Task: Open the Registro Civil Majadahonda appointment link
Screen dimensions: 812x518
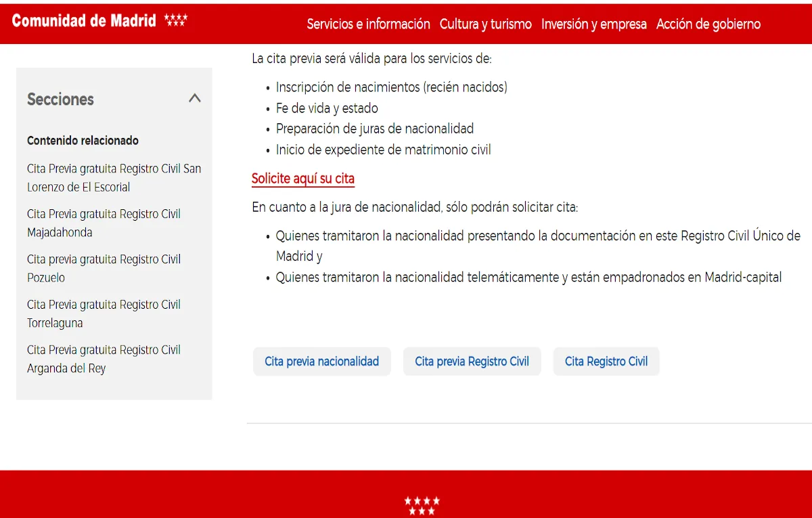Action: 104,223
